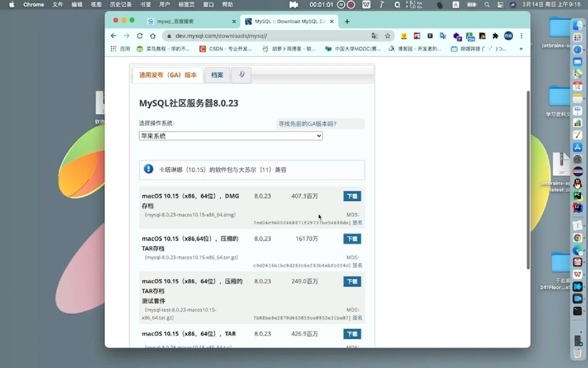Open the 历史记录 menu
Screen dimensions: 588x368
[x=121, y=5]
